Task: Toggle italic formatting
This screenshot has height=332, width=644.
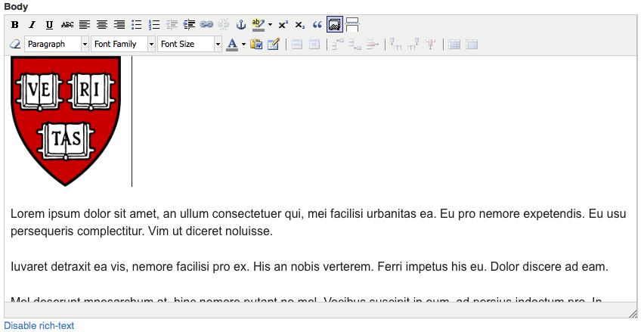Action: tap(32, 25)
